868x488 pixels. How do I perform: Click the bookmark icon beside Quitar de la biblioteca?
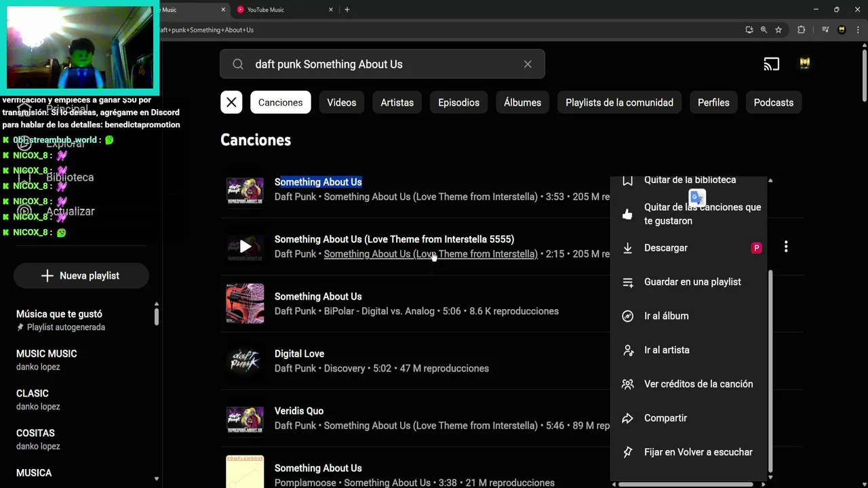pyautogui.click(x=627, y=180)
